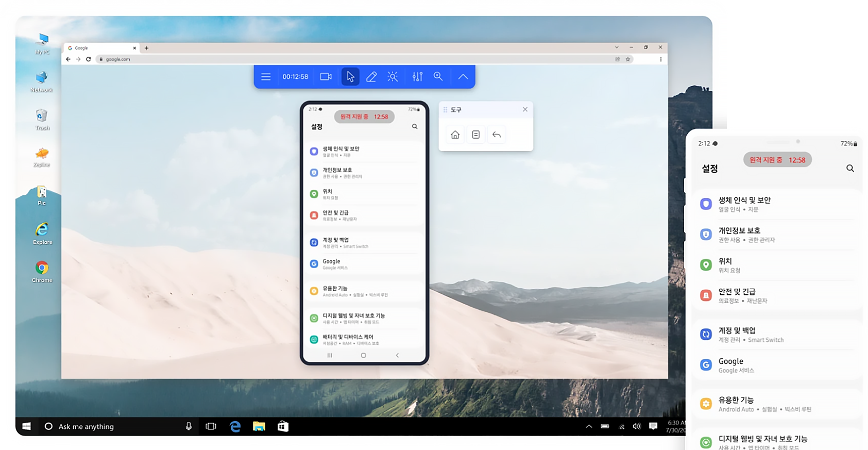
Task: Click 원격 지원 중 12:58 badge on large phone
Action: (x=777, y=160)
